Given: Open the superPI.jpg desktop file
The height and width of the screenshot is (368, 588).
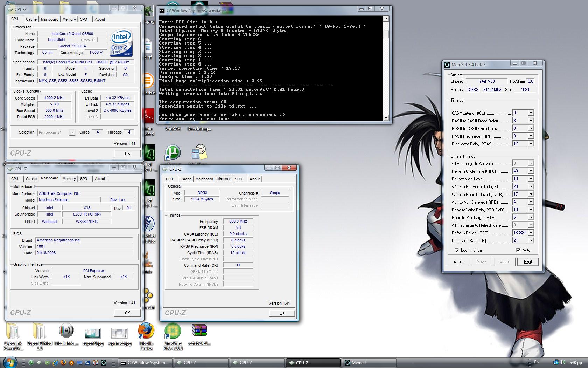Looking at the screenshot, I should pos(93,337).
